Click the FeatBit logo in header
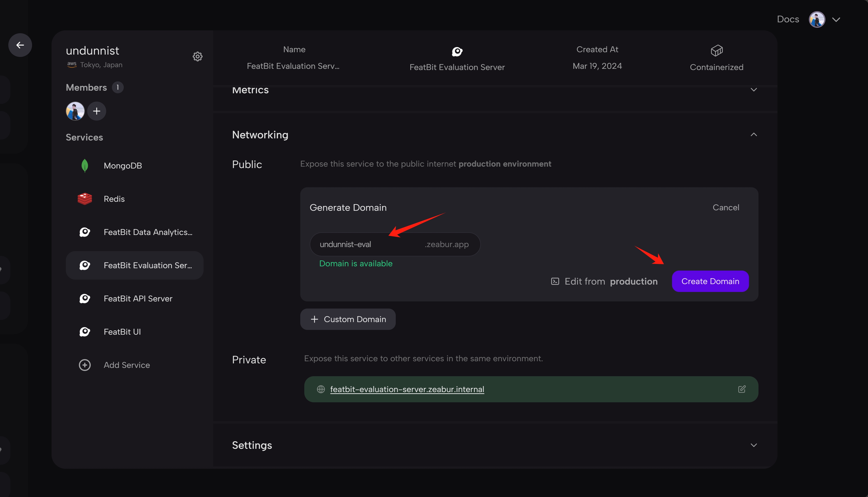 [457, 52]
